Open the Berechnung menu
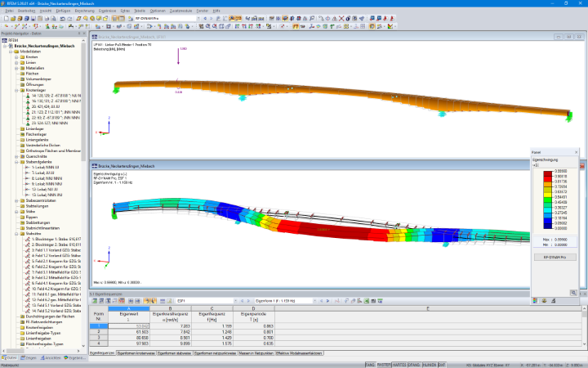588x368 pixels. [84, 11]
